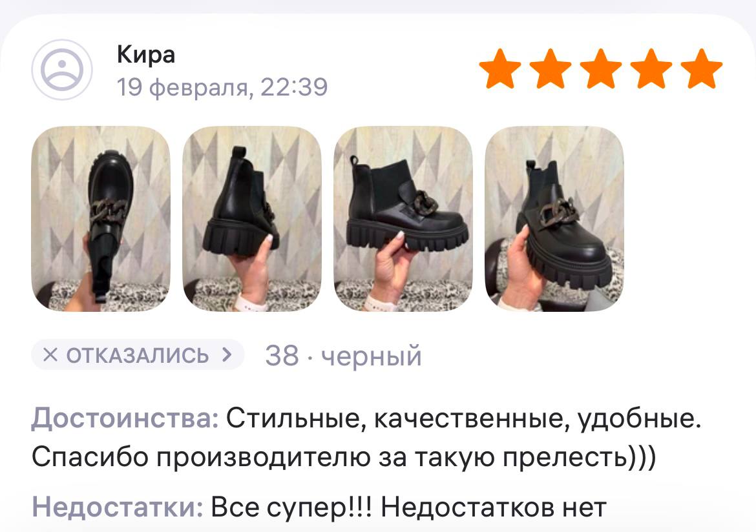Image resolution: width=756 pixels, height=532 pixels.
Task: Open fourth photo with angled boot view
Action: [554, 219]
